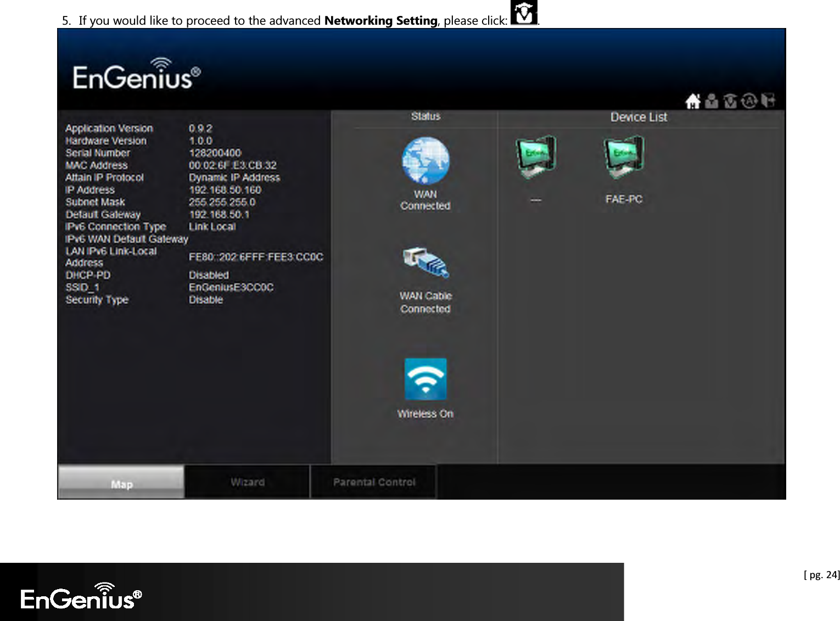Select the unnamed '---' device computer icon
840x621 pixels.
(x=536, y=158)
